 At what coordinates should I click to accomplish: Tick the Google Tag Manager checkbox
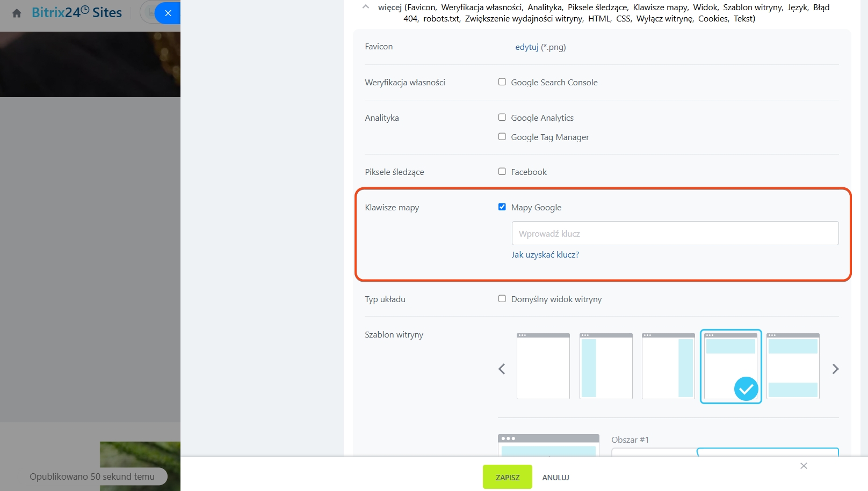[502, 137]
